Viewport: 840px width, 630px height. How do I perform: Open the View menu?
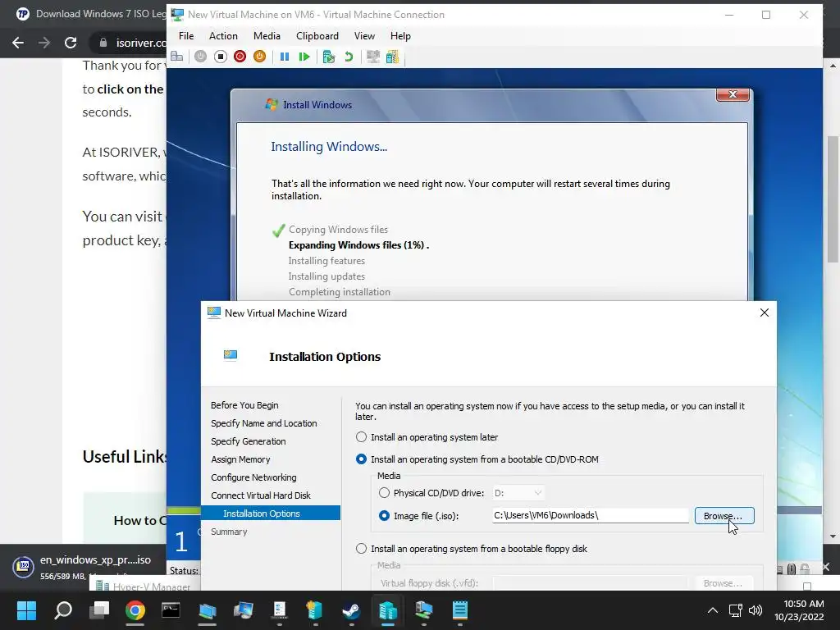click(x=364, y=36)
